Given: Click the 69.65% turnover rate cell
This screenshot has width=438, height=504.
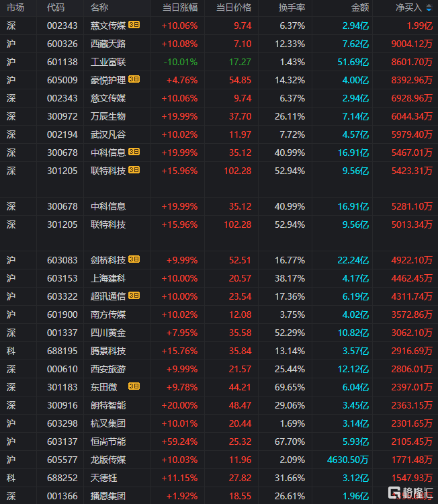Looking at the screenshot, I should click(x=290, y=387).
